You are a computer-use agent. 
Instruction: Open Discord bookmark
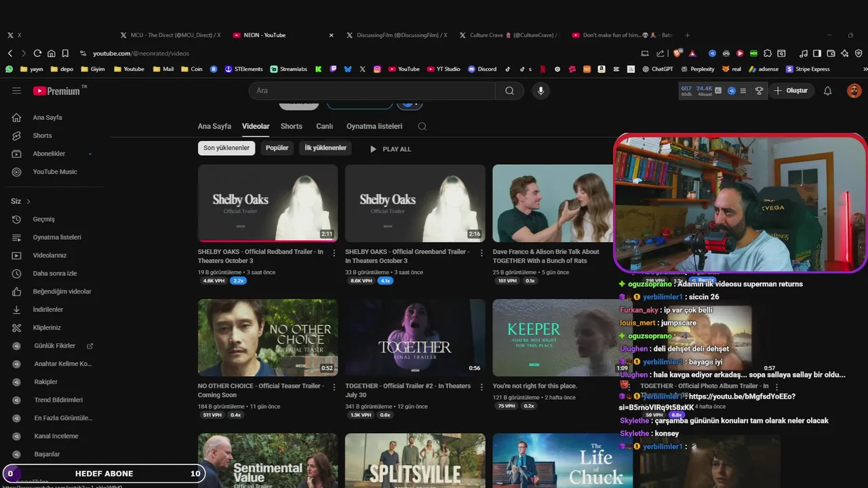[482, 69]
